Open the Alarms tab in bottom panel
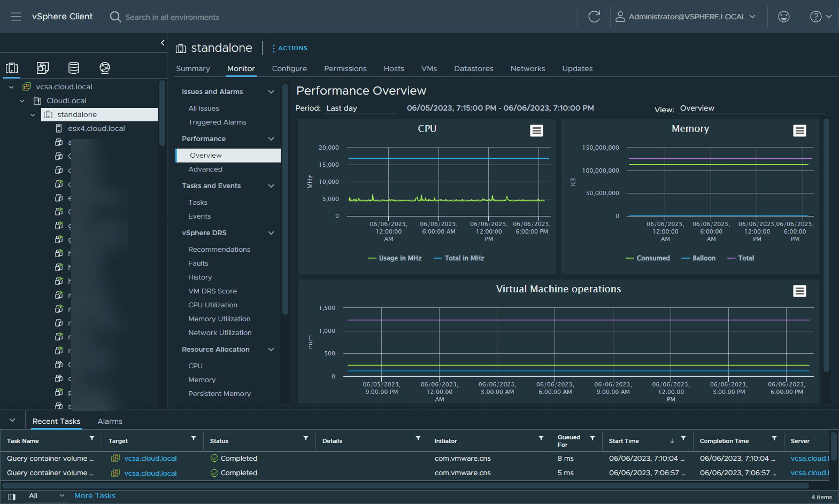 (x=110, y=421)
